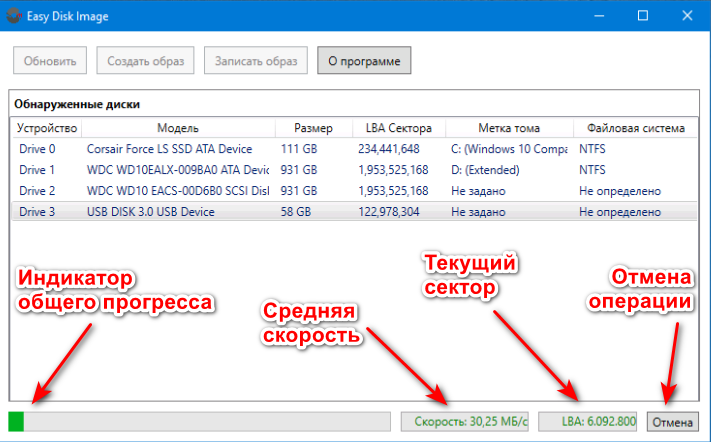Click WDC WD10EALX-009BA0 ATA model cell
This screenshot has width=711, height=442.
(x=178, y=170)
